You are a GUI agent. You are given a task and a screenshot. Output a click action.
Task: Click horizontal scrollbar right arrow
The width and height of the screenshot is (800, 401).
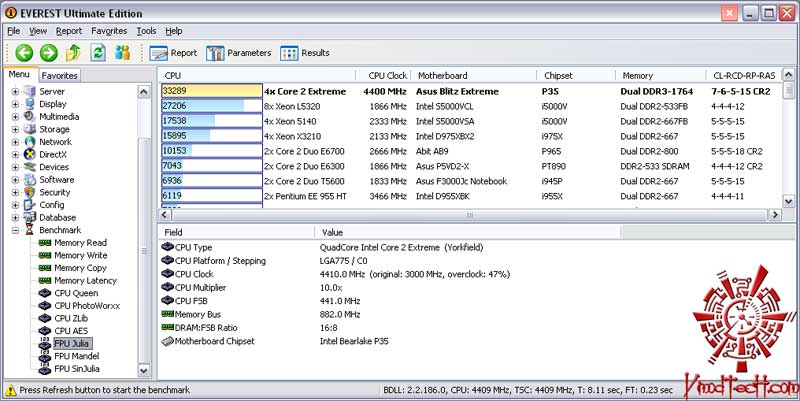coord(775,215)
